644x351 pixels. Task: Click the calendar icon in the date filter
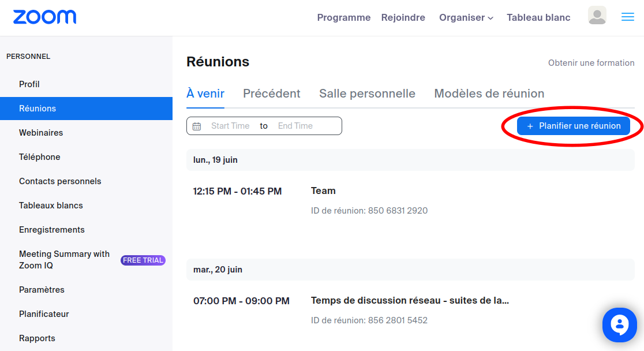(x=197, y=125)
